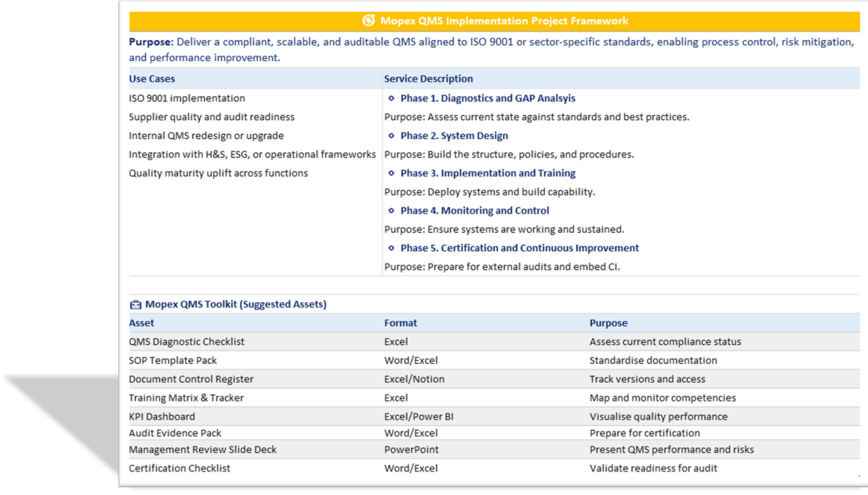868x495 pixels.
Task: Click the bullet marker before Phase 2 System Design
Action: (391, 136)
